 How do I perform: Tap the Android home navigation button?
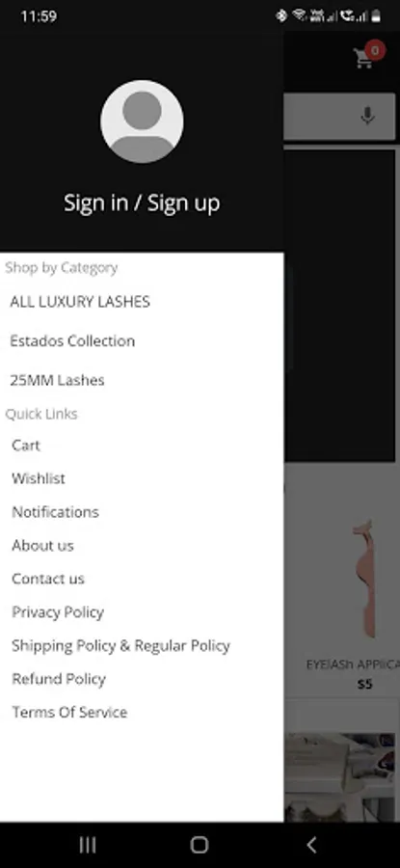[200, 845]
